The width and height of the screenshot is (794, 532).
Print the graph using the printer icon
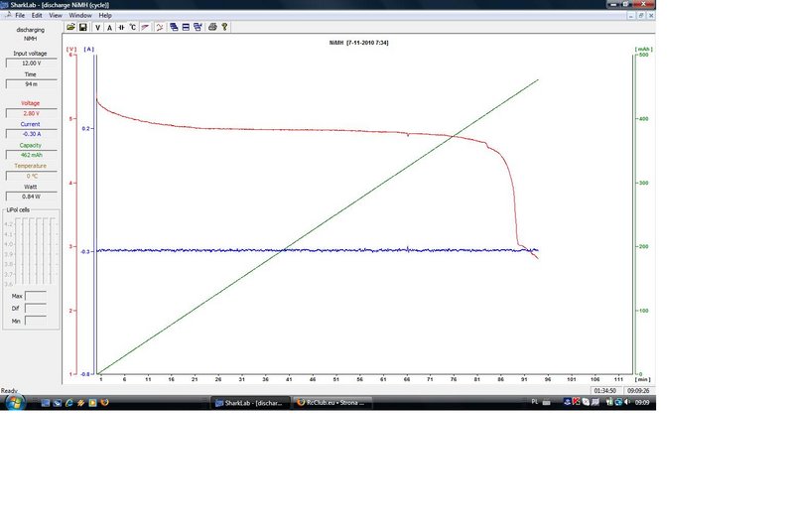(212, 28)
